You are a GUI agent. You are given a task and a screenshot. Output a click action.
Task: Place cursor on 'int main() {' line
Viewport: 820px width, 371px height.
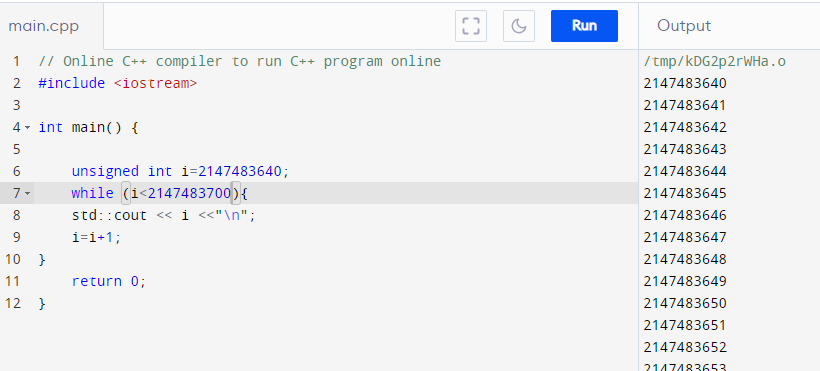pyautogui.click(x=88, y=127)
